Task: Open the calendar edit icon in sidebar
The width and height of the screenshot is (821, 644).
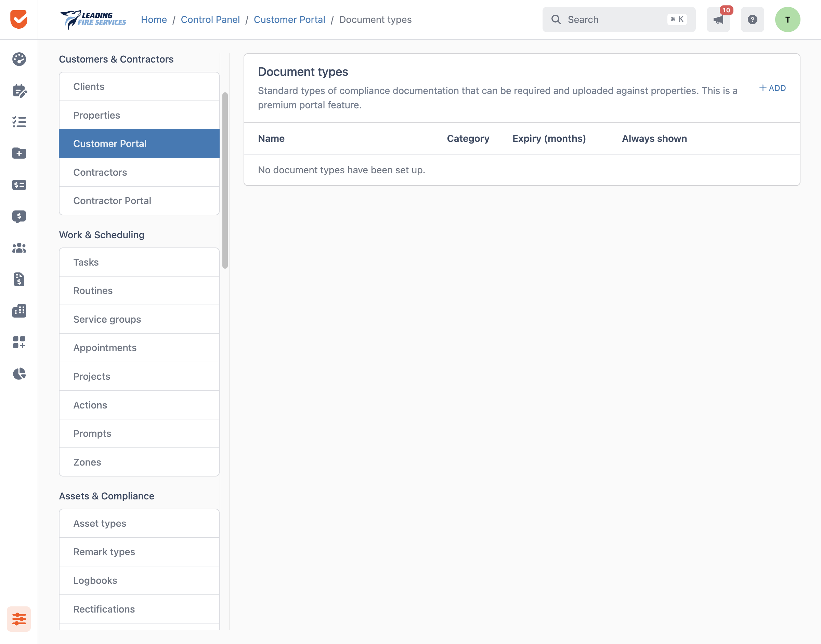Action: tap(19, 91)
